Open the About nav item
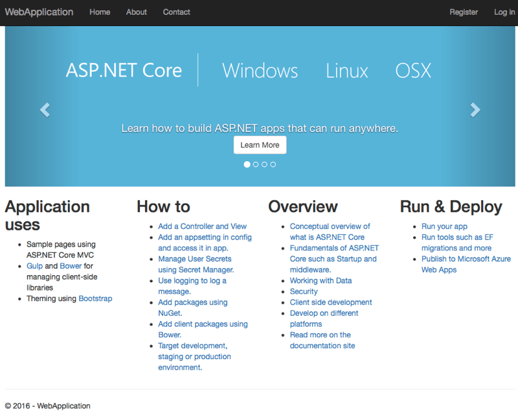 (136, 12)
